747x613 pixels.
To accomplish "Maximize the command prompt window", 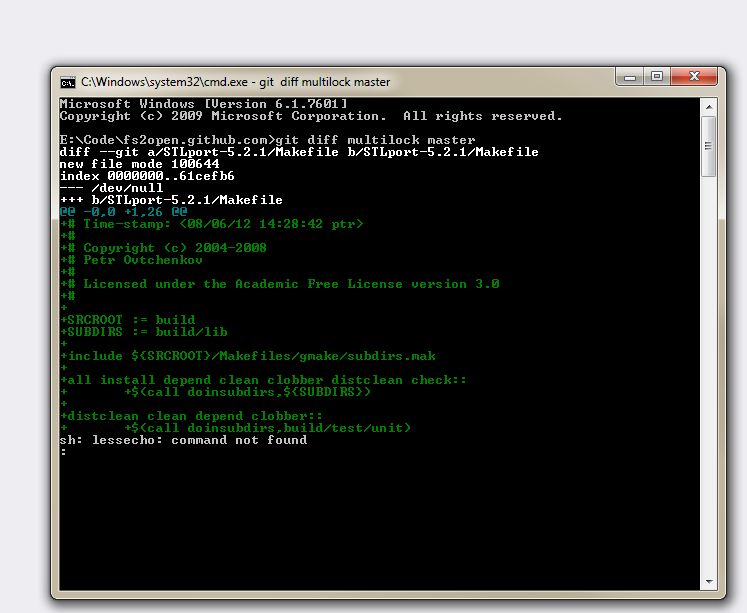I will pyautogui.click(x=657, y=76).
